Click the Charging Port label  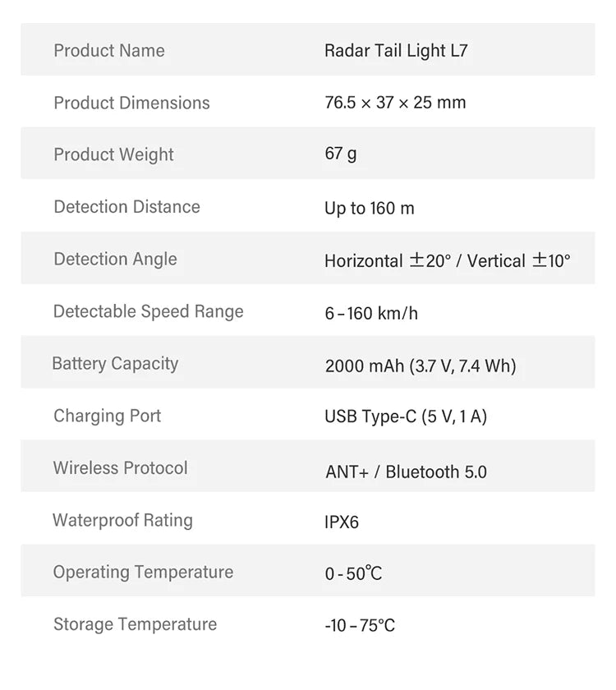pos(107,416)
